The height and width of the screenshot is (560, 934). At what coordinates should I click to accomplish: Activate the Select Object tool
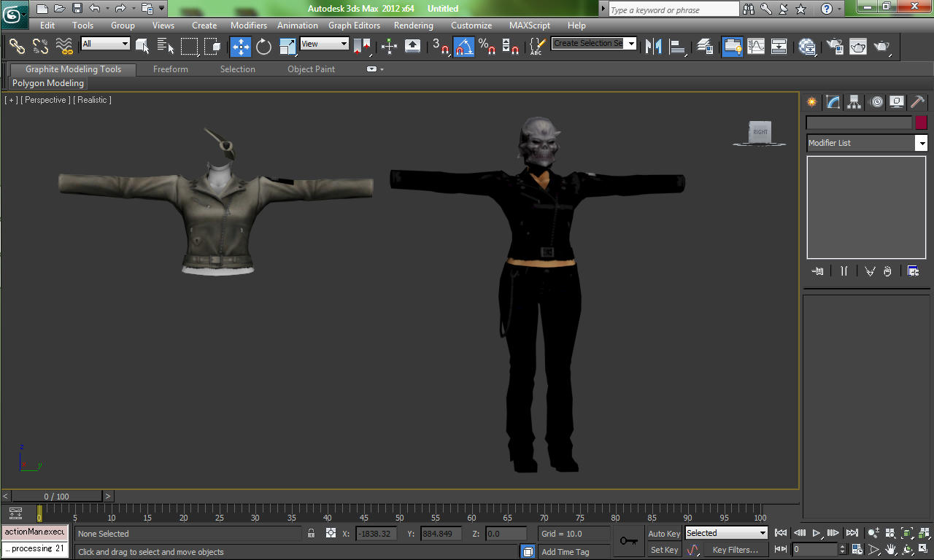tap(142, 47)
